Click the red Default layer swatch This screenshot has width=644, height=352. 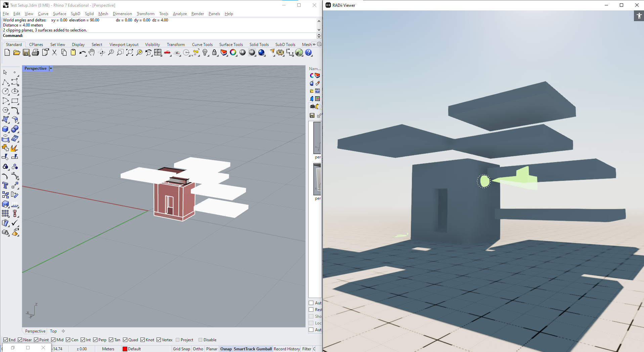point(125,349)
